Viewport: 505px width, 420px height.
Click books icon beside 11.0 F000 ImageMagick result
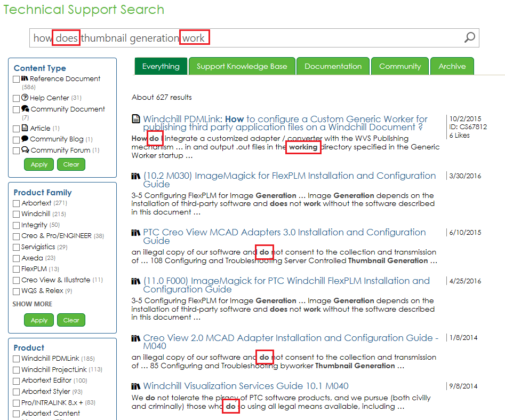(136, 281)
